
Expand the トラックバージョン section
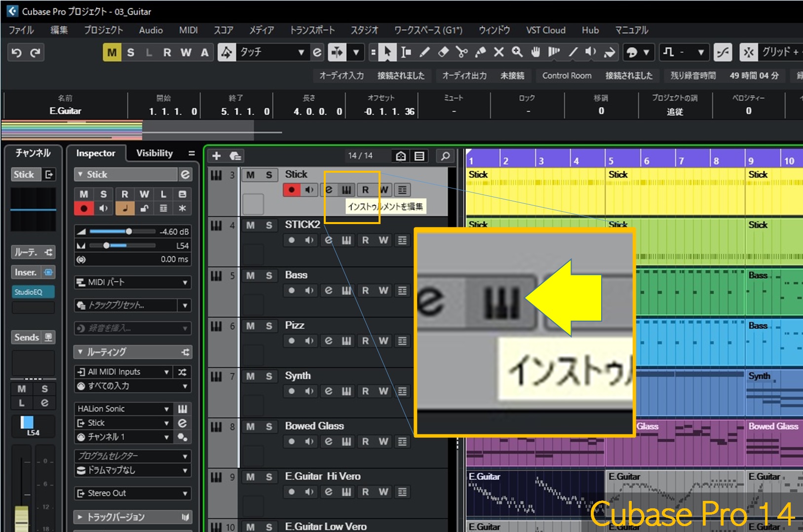pos(132,517)
